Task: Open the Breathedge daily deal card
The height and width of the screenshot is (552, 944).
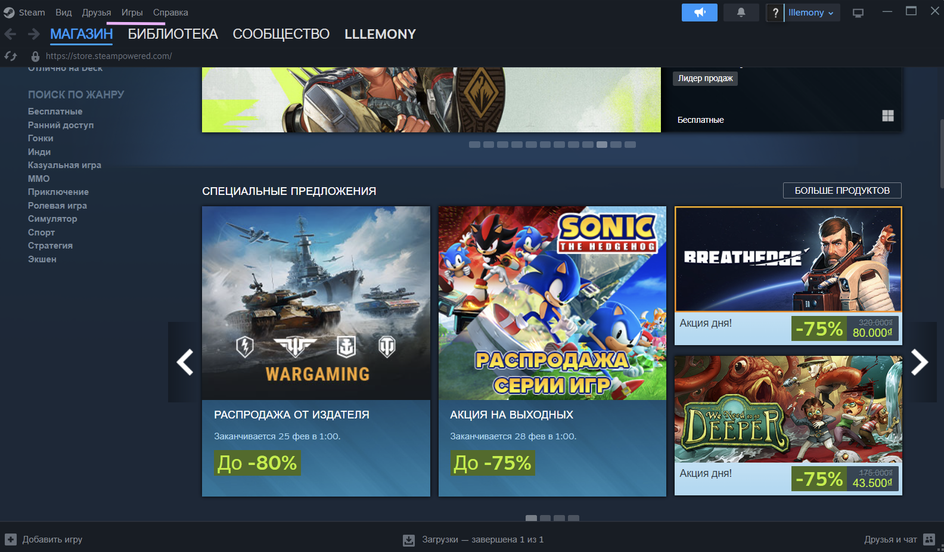Action: pos(788,276)
